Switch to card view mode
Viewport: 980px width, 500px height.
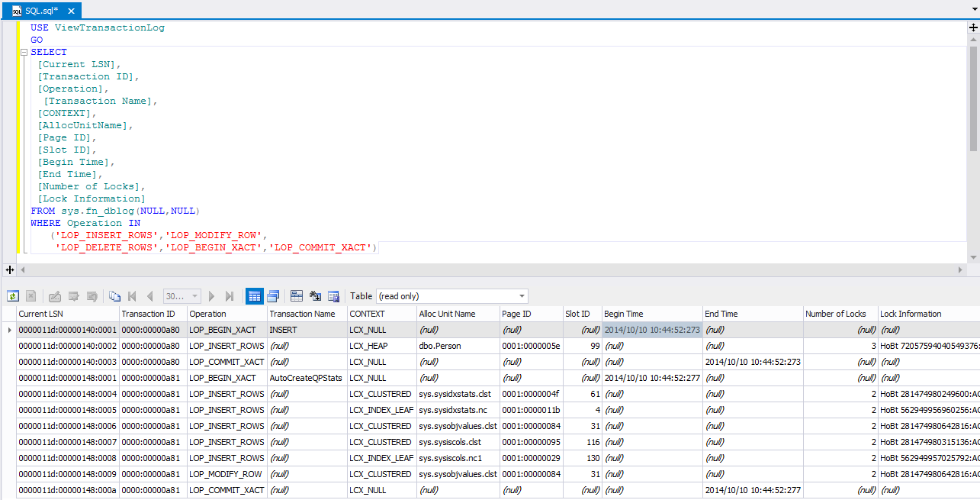point(273,296)
